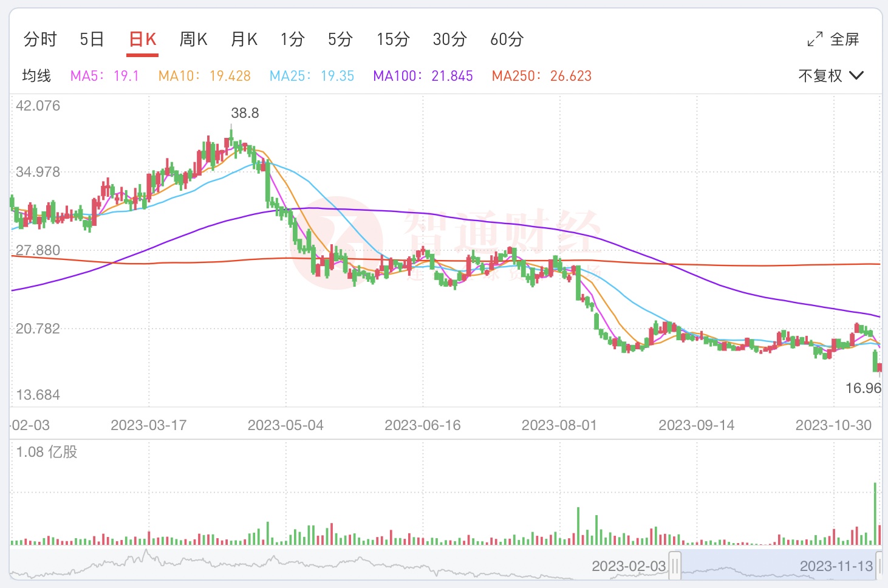The height and width of the screenshot is (588, 888).
Task: Switch to the 周K weekly tab
Action: tap(194, 39)
